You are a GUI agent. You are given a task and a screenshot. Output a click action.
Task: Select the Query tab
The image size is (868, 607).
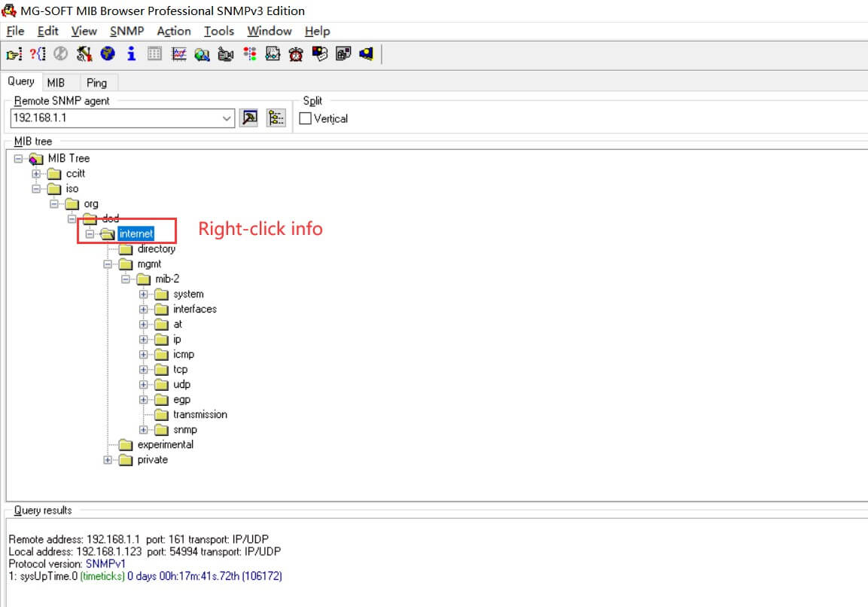click(x=21, y=81)
